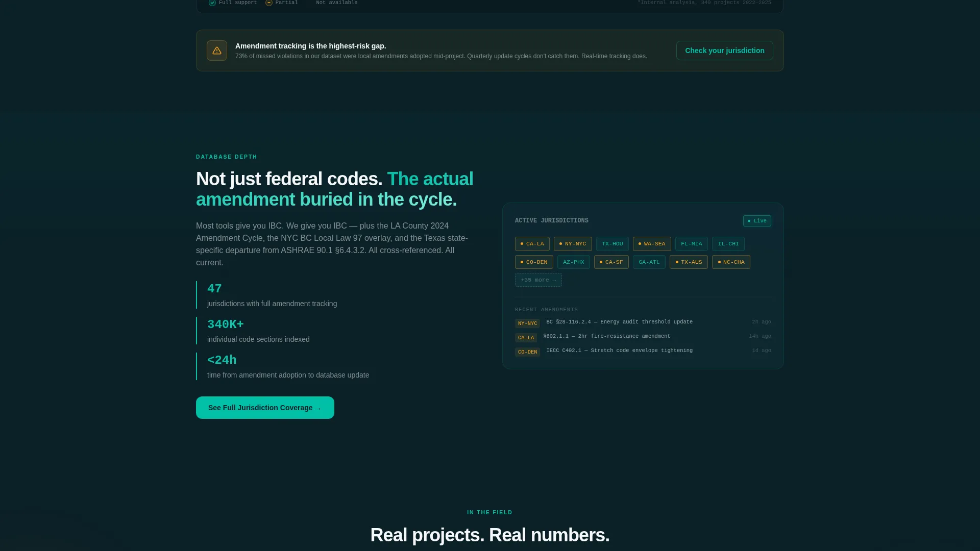Select the CA-SF jurisdiction chip

[611, 262]
